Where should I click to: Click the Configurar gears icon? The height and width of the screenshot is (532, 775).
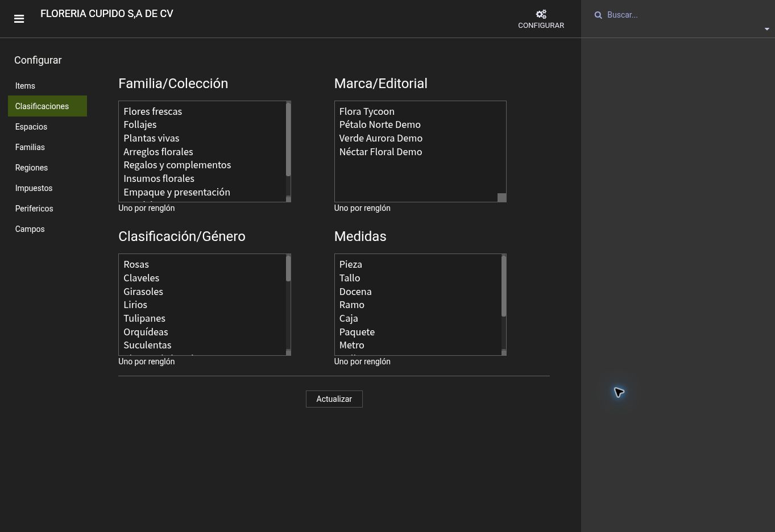(541, 14)
